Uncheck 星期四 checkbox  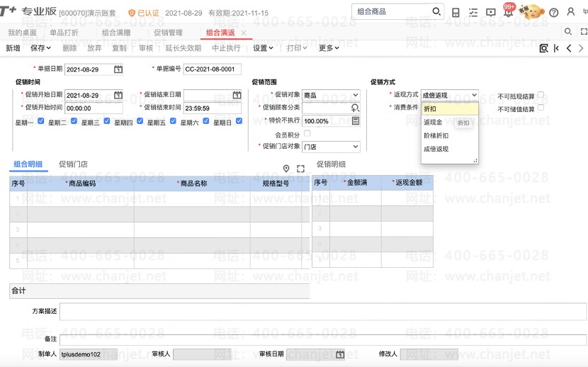coord(140,120)
